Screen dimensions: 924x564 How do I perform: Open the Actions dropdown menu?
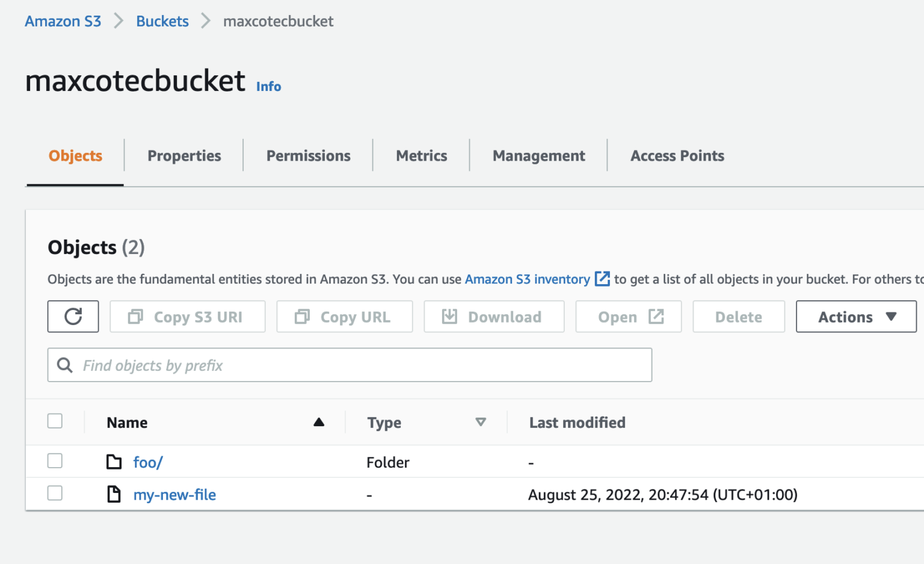855,317
